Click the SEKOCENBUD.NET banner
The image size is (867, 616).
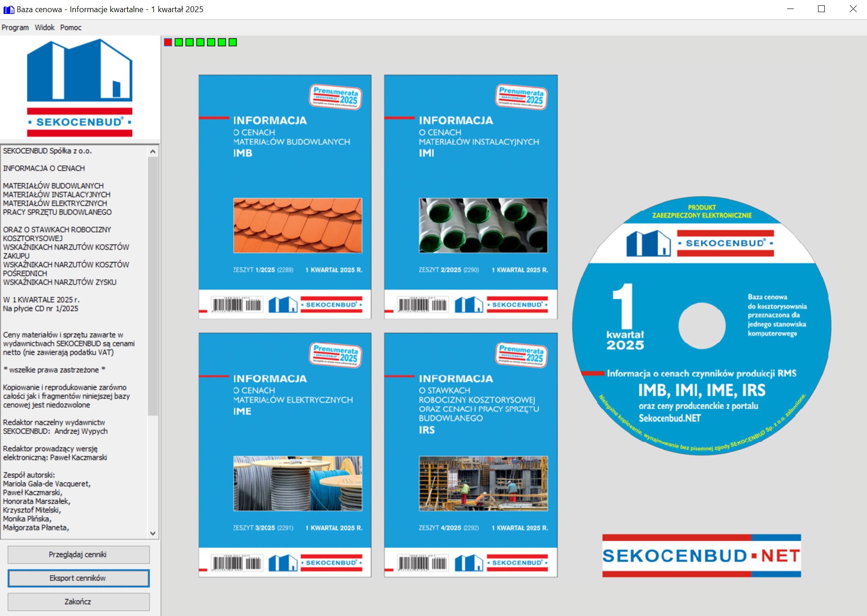pyautogui.click(x=702, y=556)
